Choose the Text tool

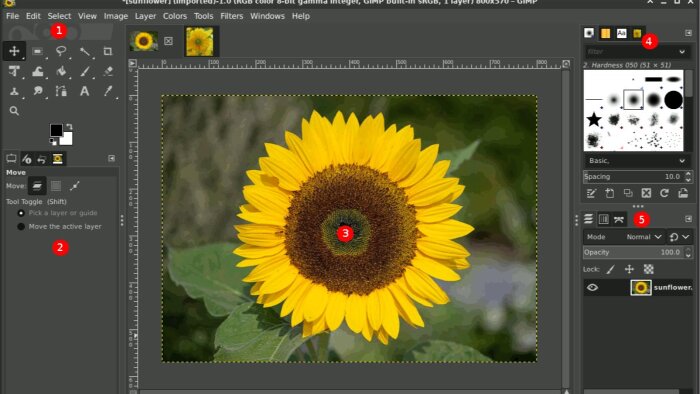tap(84, 91)
